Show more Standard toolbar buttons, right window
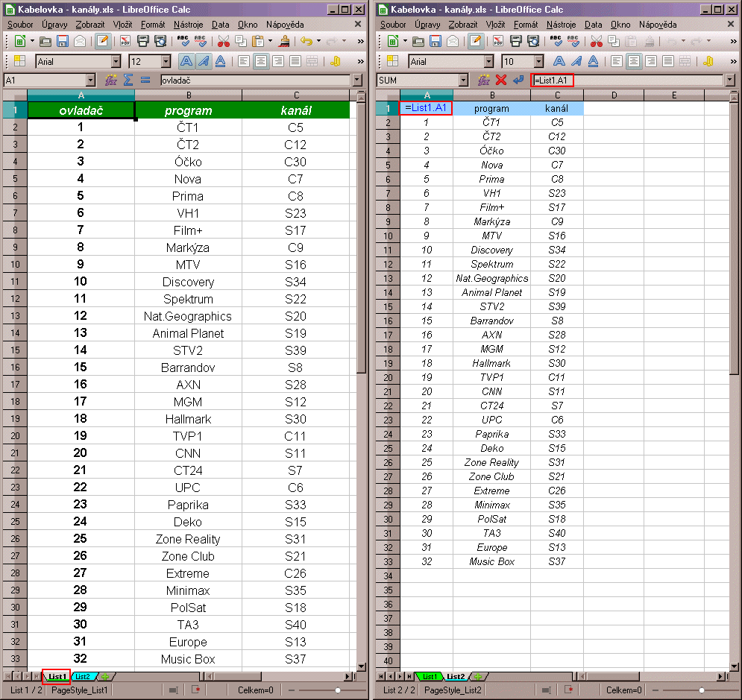This screenshot has width=742, height=700. (x=734, y=42)
